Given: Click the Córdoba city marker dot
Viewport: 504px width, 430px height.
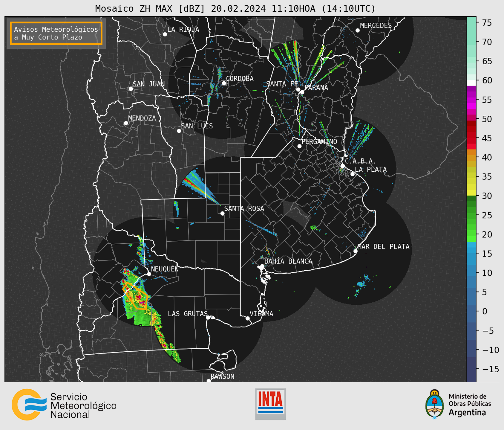Looking at the screenshot, I should pos(224,83).
